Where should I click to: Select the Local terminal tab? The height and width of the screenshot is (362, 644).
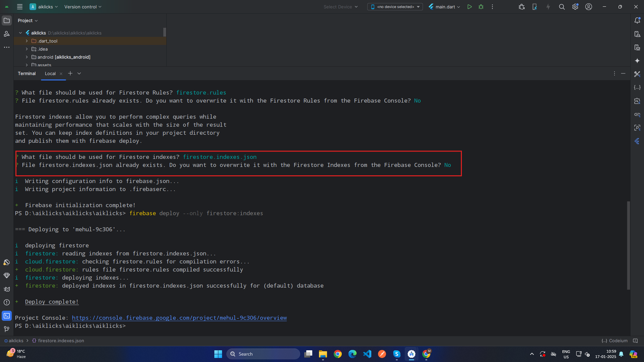pyautogui.click(x=50, y=74)
